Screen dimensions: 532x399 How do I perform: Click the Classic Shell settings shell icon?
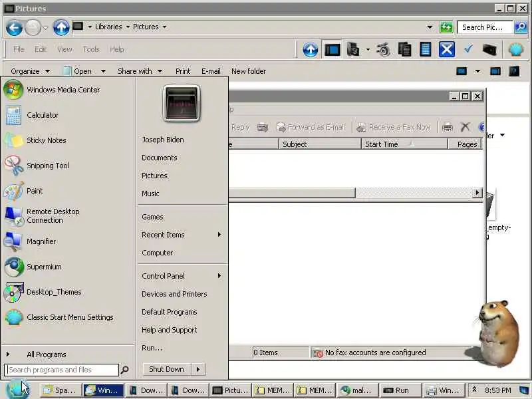point(516,50)
